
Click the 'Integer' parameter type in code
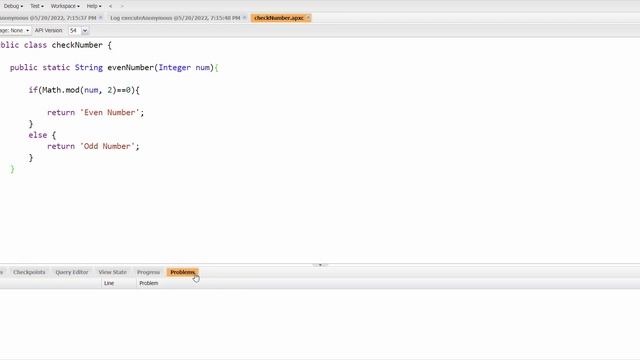pyautogui.click(x=175, y=68)
